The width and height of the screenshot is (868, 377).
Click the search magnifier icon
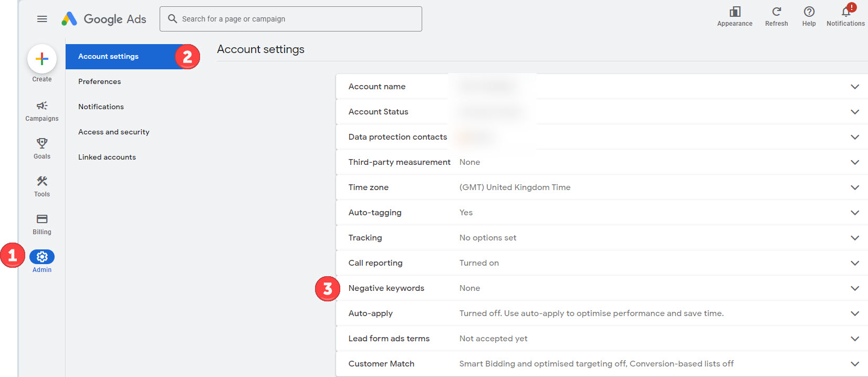point(172,19)
